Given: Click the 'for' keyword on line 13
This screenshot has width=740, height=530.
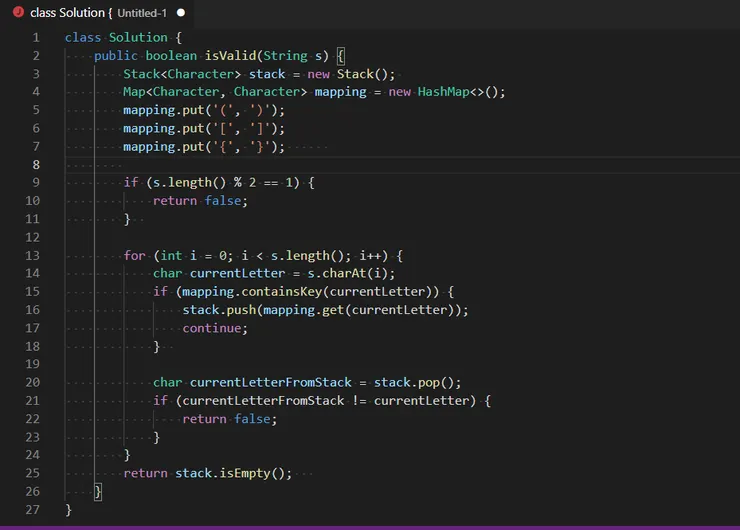Looking at the screenshot, I should [135, 256].
